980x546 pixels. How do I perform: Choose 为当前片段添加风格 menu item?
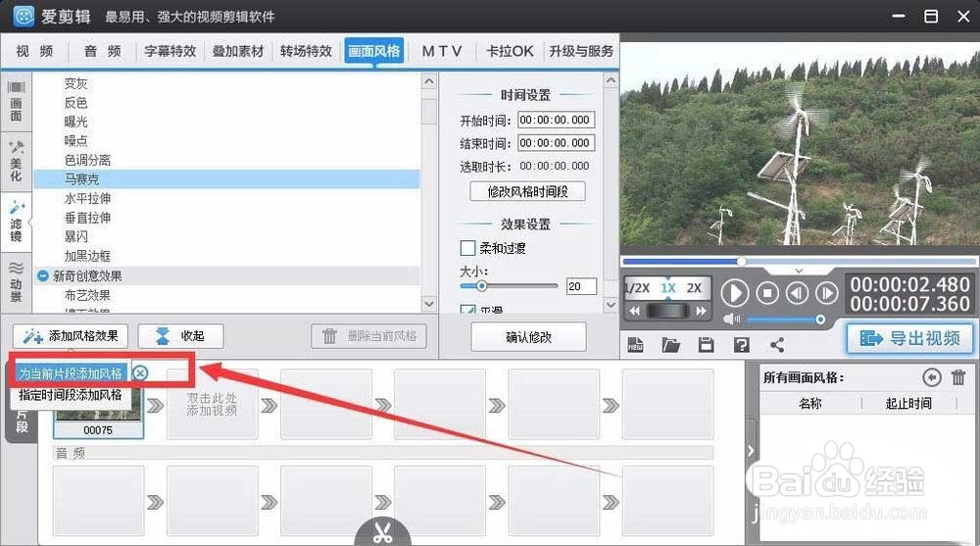click(70, 373)
